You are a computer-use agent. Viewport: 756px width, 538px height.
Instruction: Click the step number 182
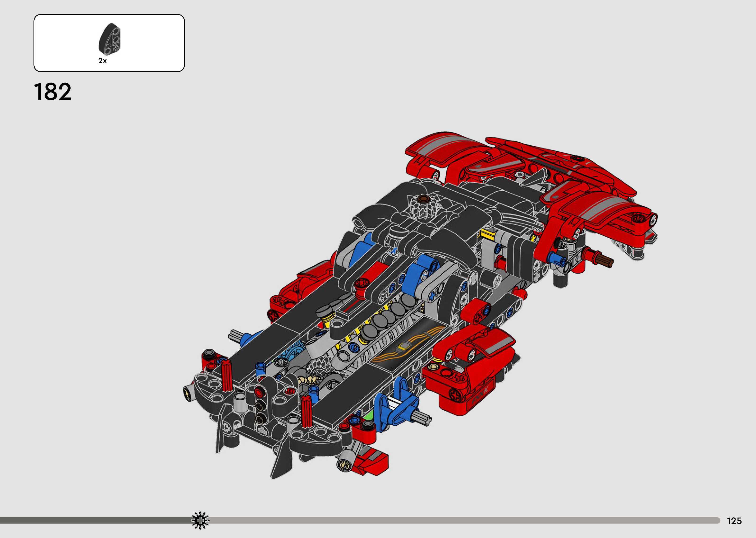coord(53,92)
